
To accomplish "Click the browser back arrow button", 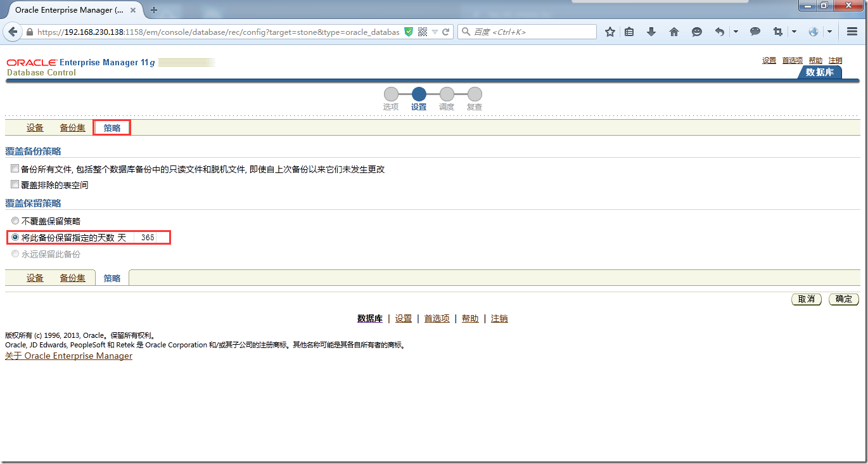I will [x=14, y=32].
